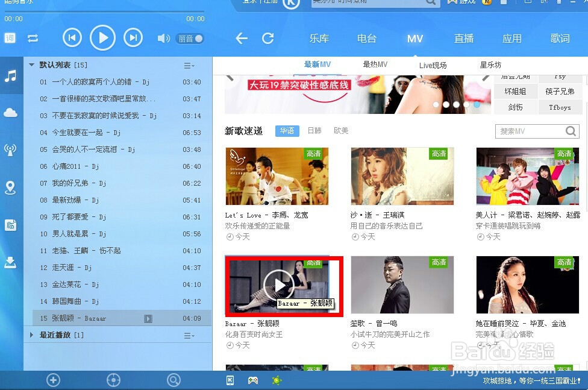
Task: Open the cloud music sidebar icon
Action: 10,113
